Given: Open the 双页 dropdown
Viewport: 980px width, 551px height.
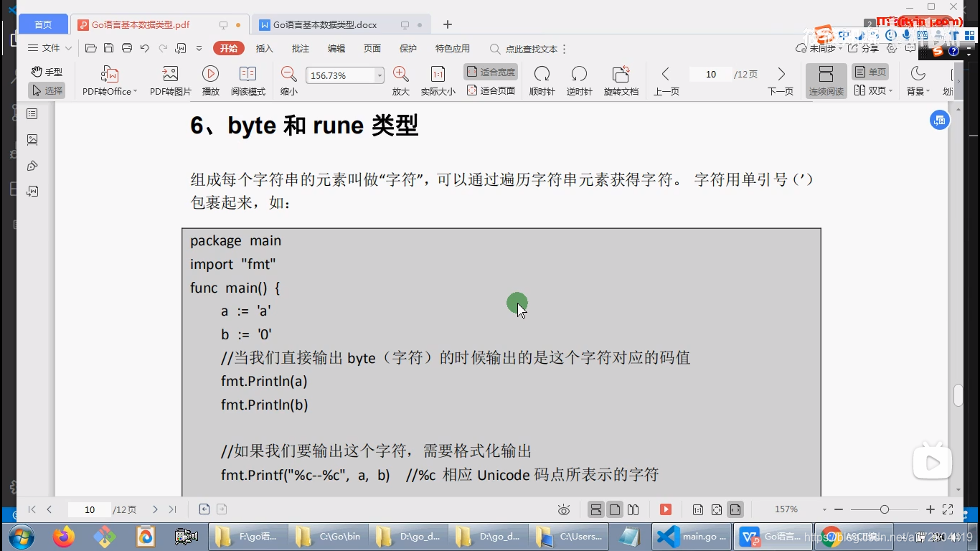Looking at the screenshot, I should coord(873,90).
